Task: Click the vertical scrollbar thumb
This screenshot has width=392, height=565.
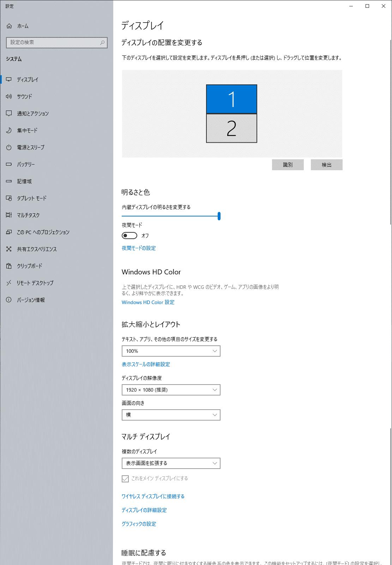Action: pos(391,132)
